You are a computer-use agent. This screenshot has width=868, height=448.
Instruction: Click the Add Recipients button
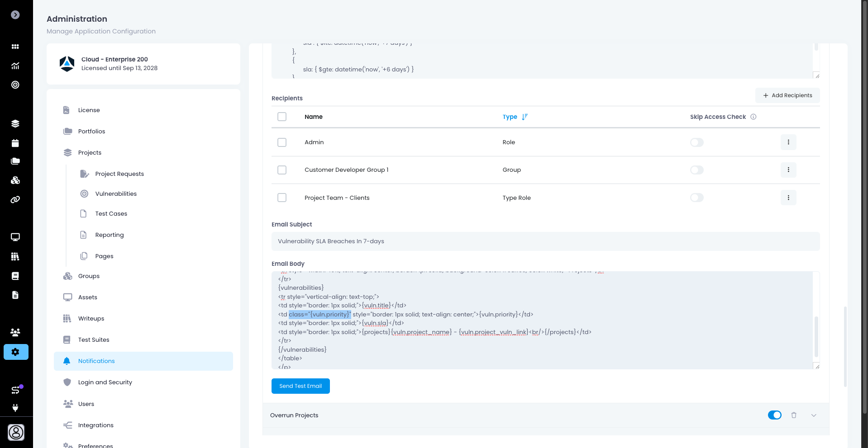tap(787, 95)
